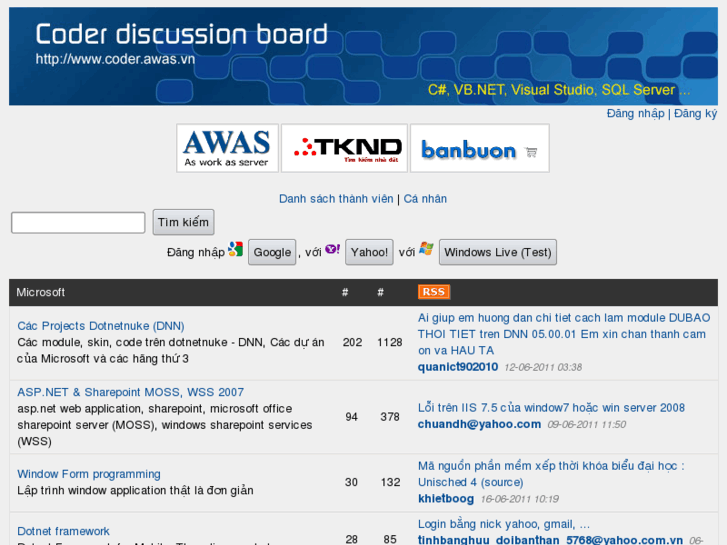Click post count 378 in ASP.NET row

point(390,417)
